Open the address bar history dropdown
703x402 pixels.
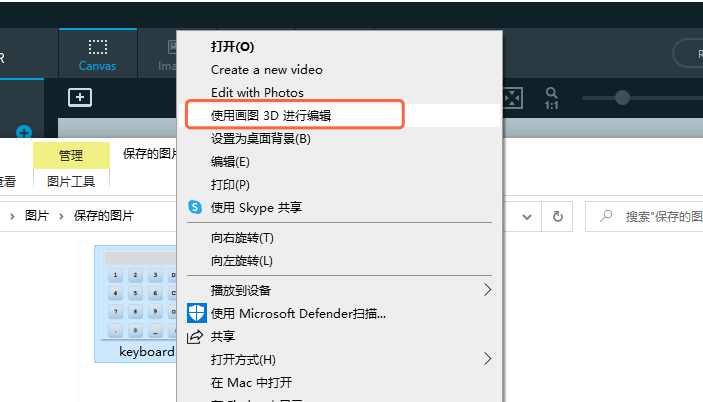527,217
